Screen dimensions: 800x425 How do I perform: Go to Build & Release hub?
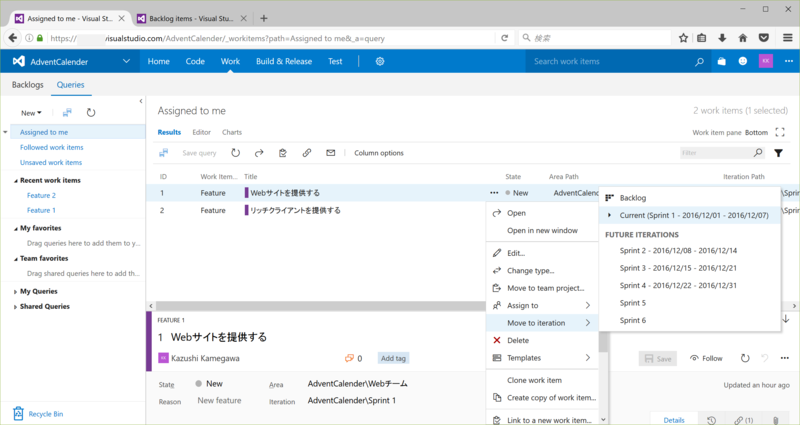(284, 61)
